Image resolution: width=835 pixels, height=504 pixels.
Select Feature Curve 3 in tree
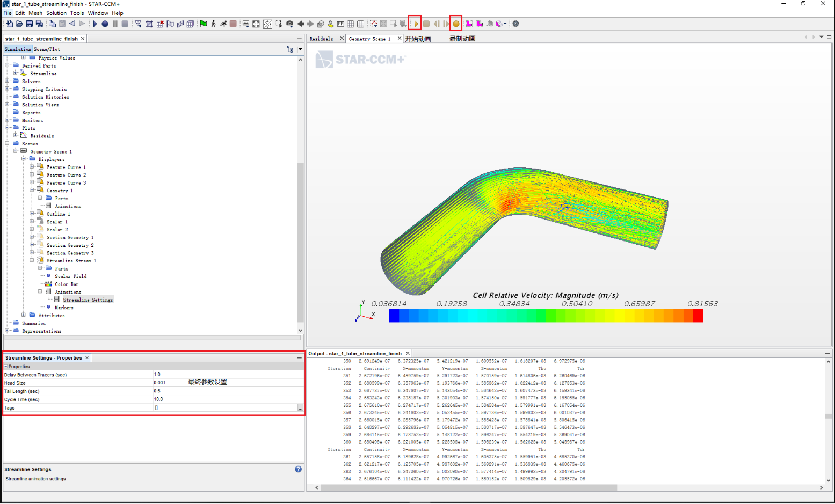[x=66, y=183]
